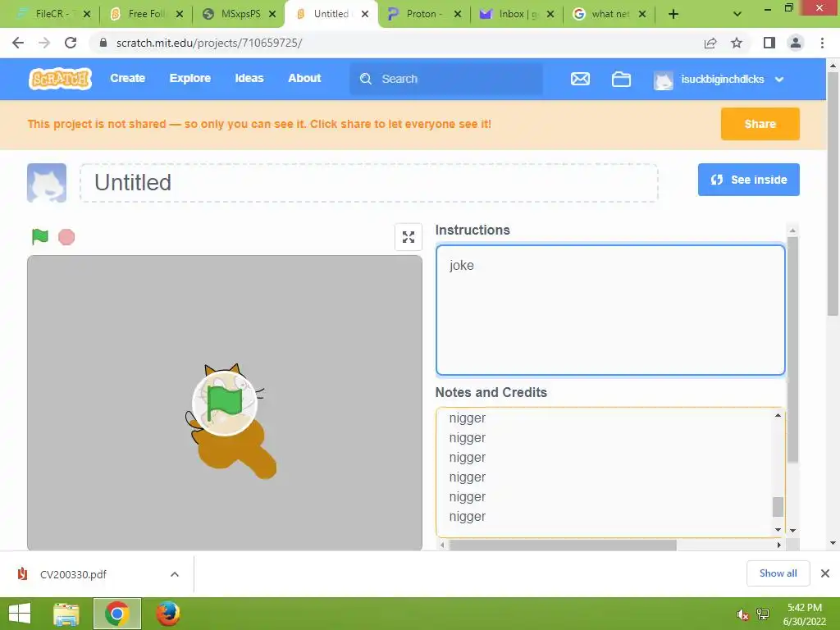Close the MSxpsPS tab

272,14
